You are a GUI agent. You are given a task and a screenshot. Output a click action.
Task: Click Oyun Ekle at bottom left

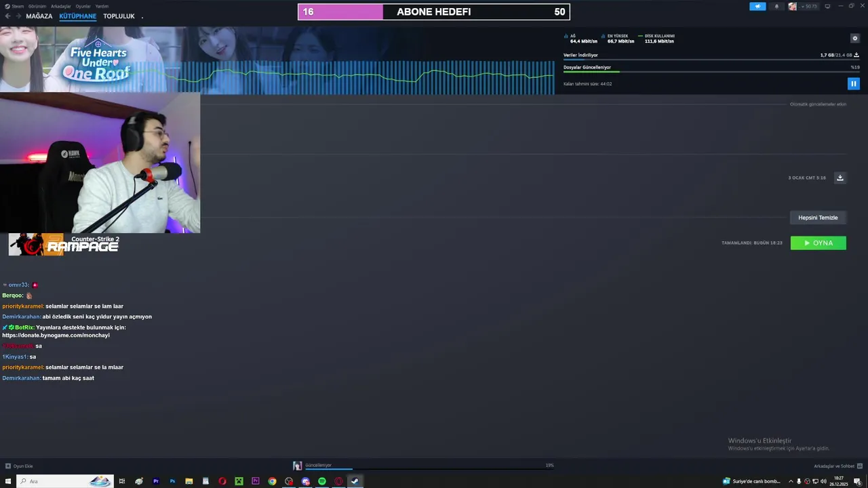pos(19,466)
